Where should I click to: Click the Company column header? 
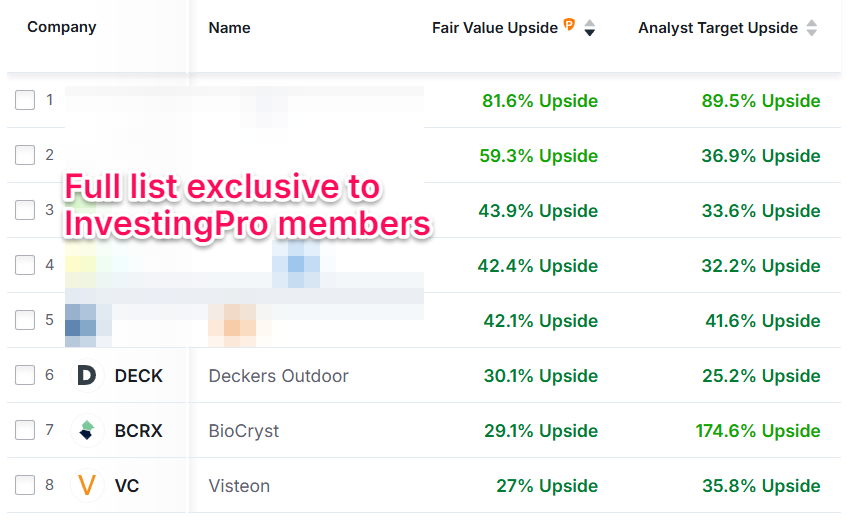click(62, 27)
